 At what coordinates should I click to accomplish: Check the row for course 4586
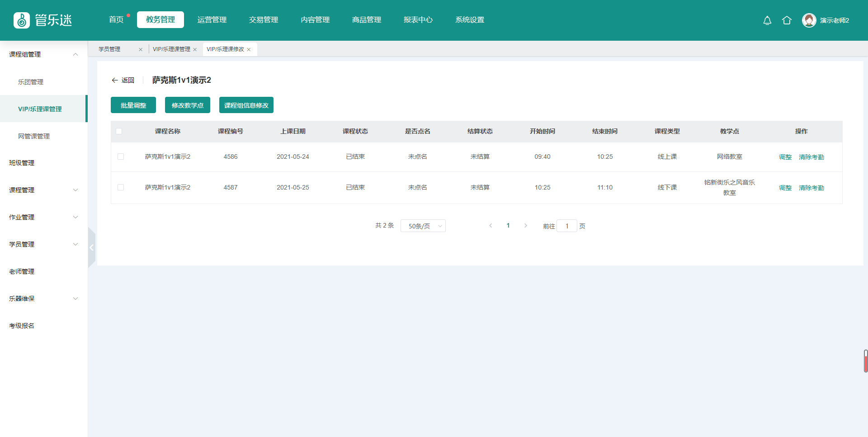(121, 157)
